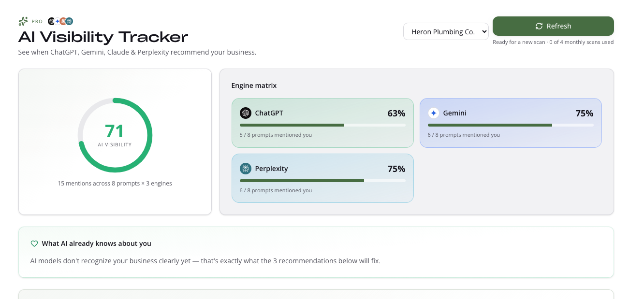This screenshot has width=644, height=299.
Task: Click Gemini's "6 / 8 prompts mentioned you"
Action: [x=464, y=135]
